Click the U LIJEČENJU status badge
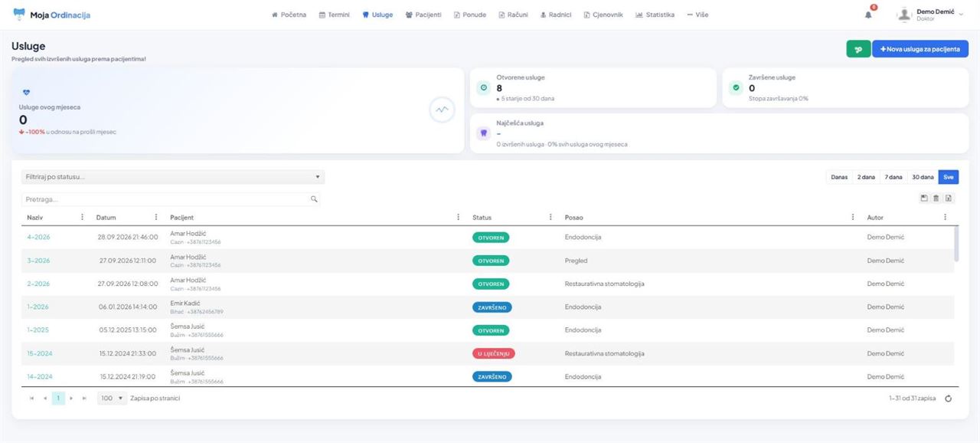The width and height of the screenshot is (980, 443). (494, 353)
